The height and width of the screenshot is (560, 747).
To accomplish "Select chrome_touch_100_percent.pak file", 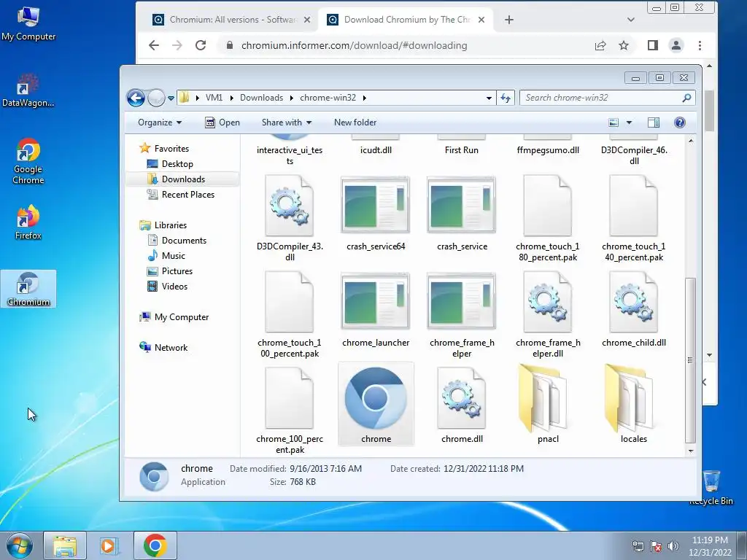I will pyautogui.click(x=290, y=314).
